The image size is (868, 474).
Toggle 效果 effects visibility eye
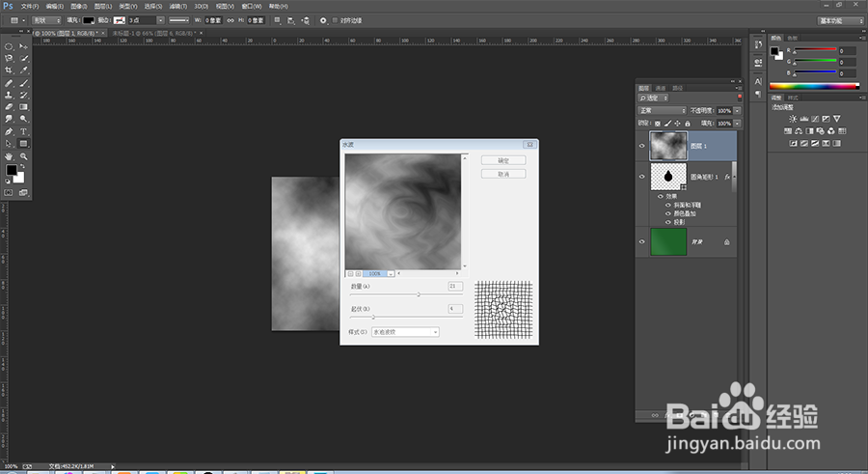point(661,196)
